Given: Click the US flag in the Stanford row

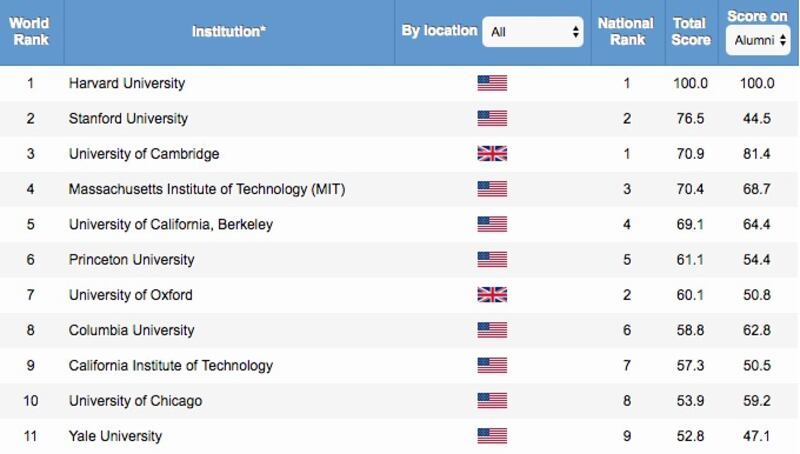Looking at the screenshot, I should coord(492,119).
